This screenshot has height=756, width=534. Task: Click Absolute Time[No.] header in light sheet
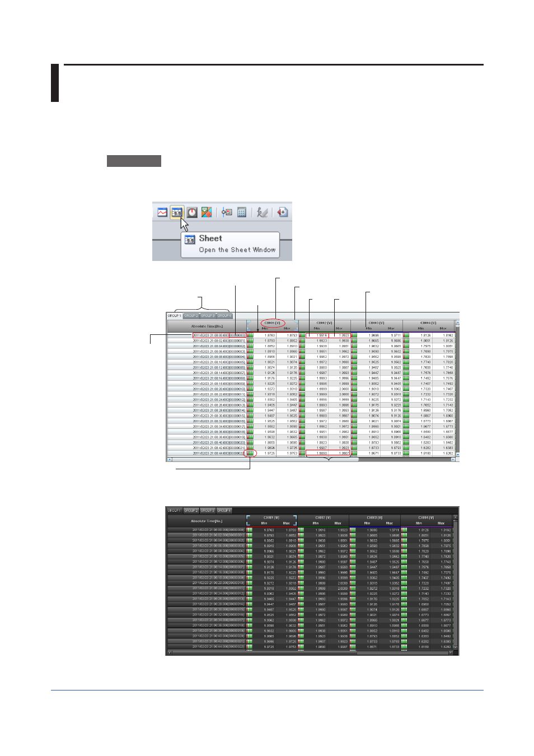(207, 326)
